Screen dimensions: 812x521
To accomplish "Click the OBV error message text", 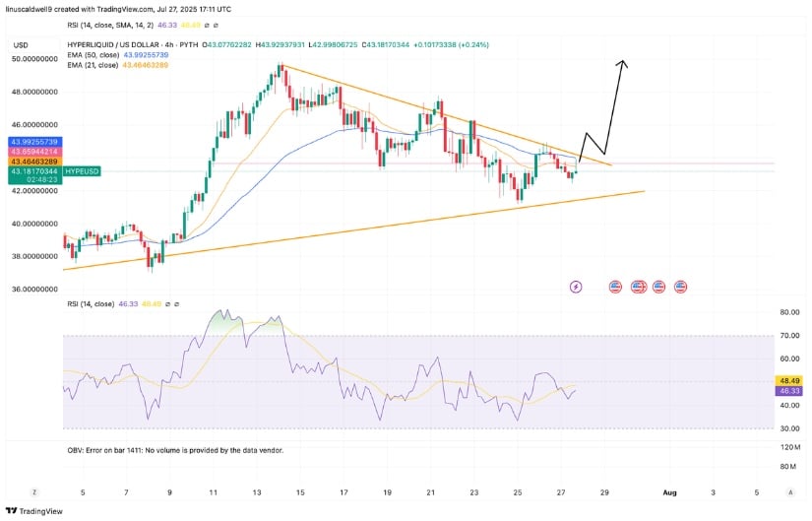I will [x=175, y=450].
